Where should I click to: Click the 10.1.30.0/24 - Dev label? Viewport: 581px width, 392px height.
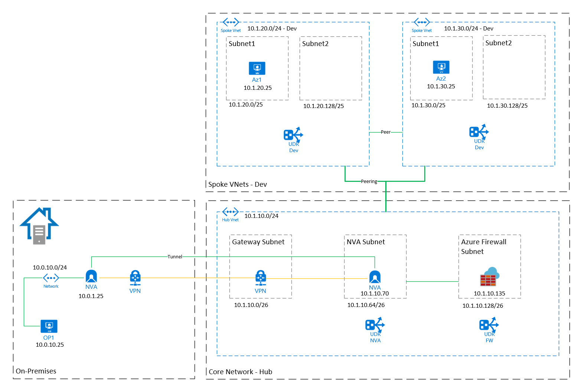pos(469,29)
